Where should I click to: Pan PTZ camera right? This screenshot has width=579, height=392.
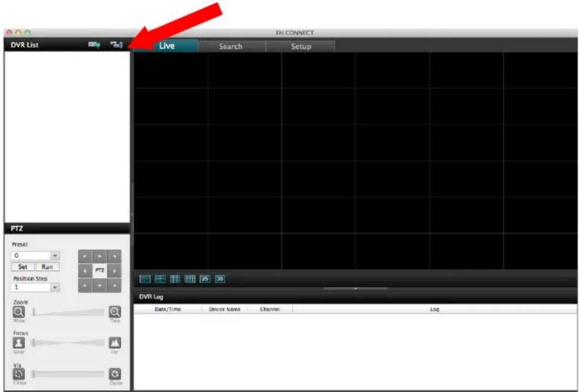(x=114, y=271)
